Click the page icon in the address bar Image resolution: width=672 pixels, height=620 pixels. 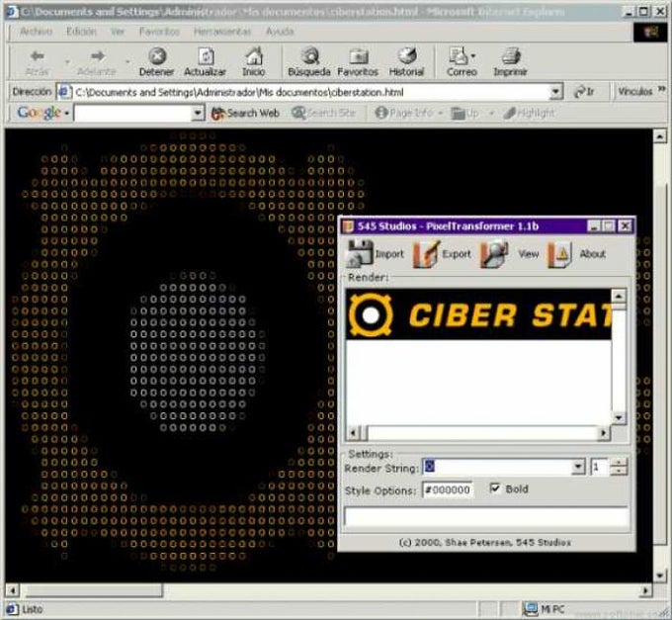coord(64,92)
